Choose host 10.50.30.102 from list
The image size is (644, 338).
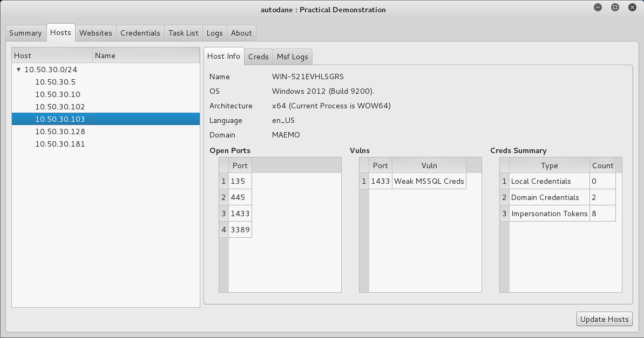(60, 107)
